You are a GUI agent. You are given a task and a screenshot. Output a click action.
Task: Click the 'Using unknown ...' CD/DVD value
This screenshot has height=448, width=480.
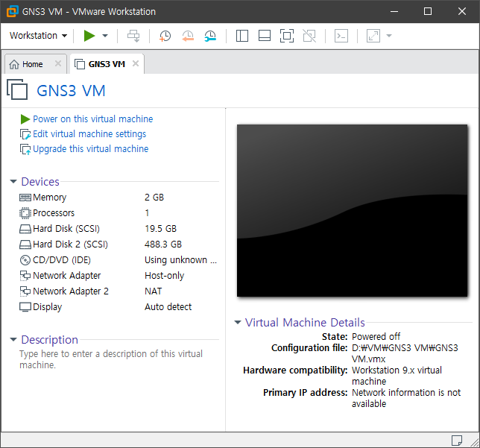click(x=180, y=260)
